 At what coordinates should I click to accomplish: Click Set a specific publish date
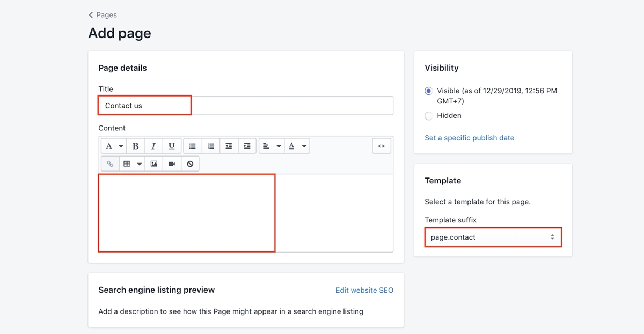pyautogui.click(x=469, y=138)
